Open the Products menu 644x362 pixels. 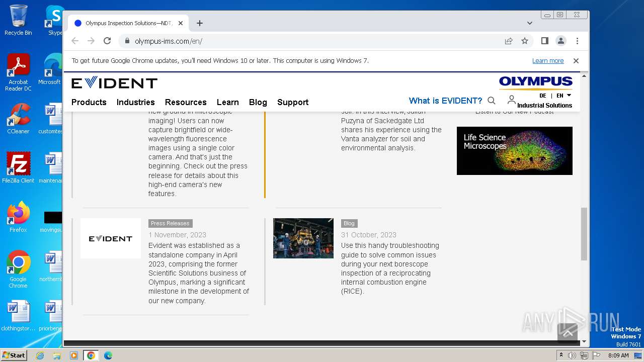pyautogui.click(x=89, y=102)
